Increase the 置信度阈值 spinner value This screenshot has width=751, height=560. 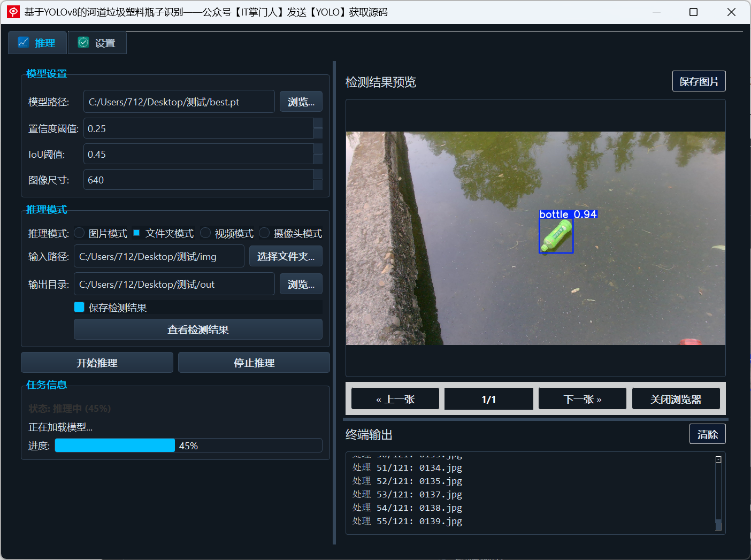point(318,123)
